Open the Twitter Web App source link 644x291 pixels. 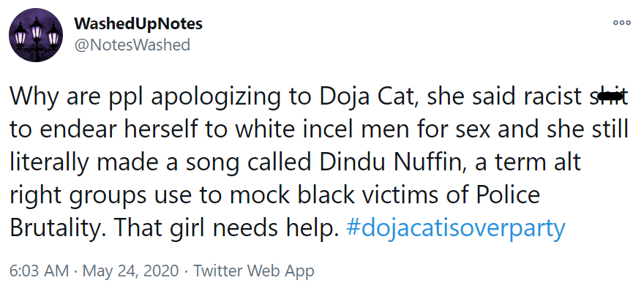click(x=253, y=271)
